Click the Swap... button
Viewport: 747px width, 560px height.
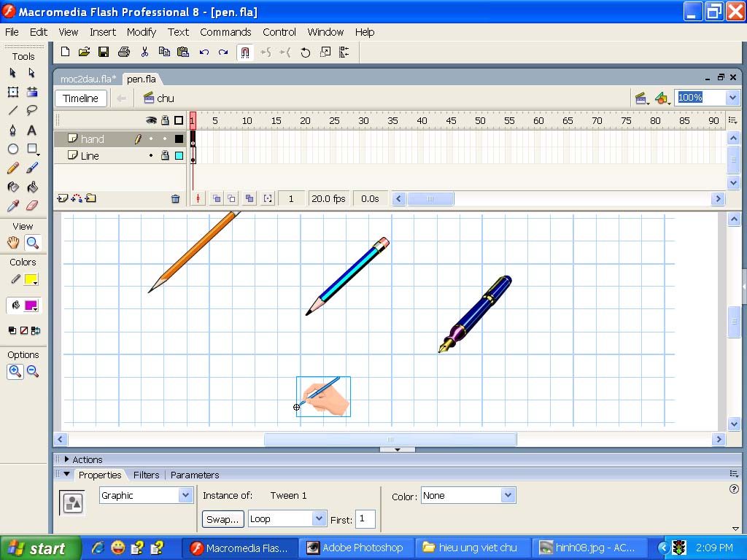223,519
